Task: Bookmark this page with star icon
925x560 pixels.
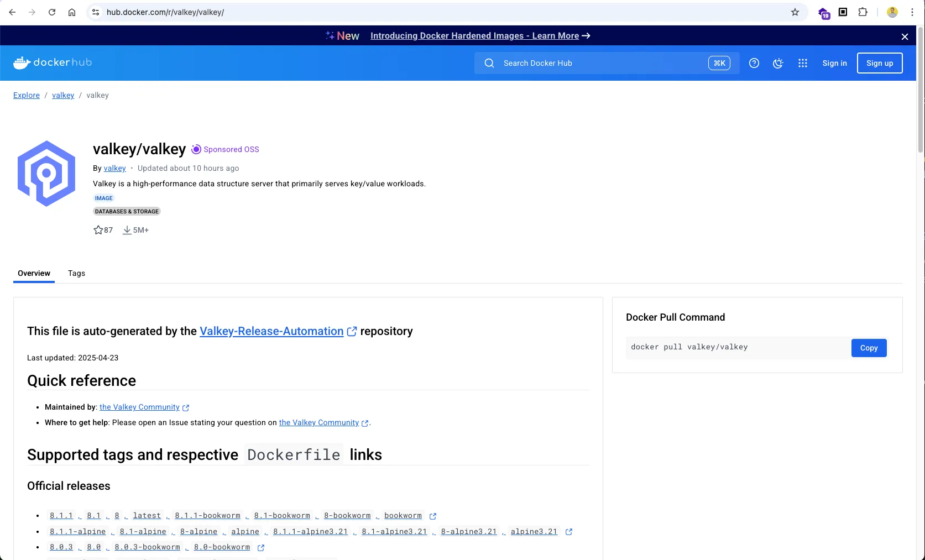Action: [x=795, y=12]
